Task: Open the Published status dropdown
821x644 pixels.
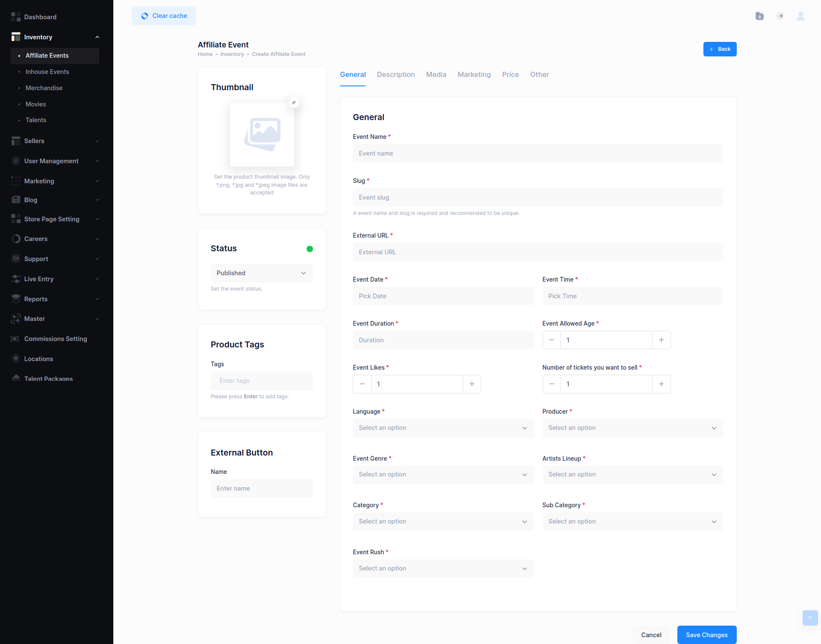Action: [x=262, y=273]
